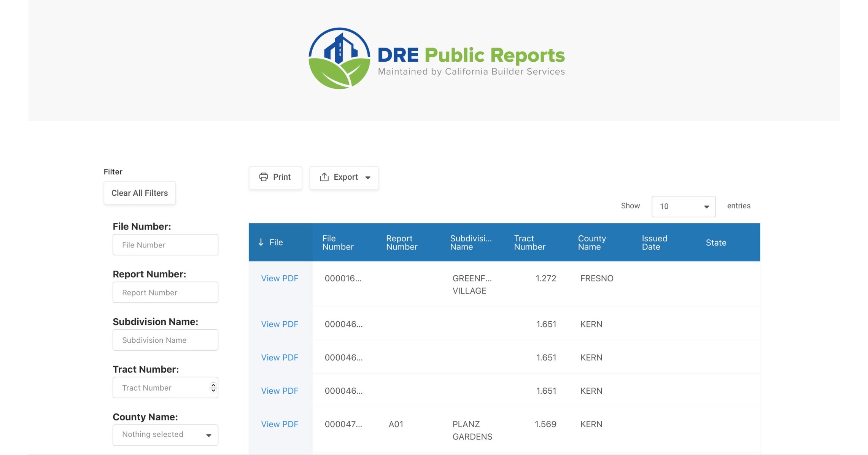The image size is (868, 455).
Task: Sort by the Issued Date column header
Action: tap(654, 243)
